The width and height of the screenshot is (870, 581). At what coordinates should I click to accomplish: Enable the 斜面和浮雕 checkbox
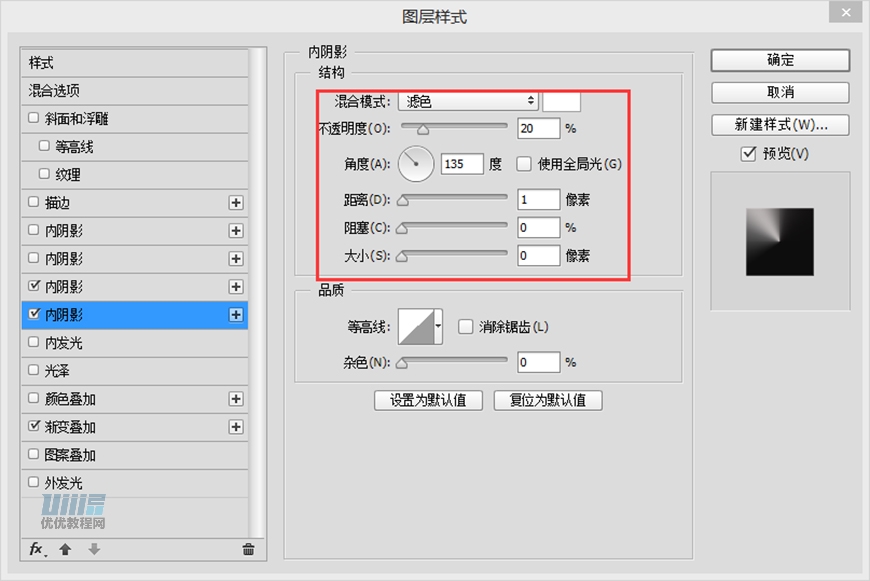coord(33,118)
